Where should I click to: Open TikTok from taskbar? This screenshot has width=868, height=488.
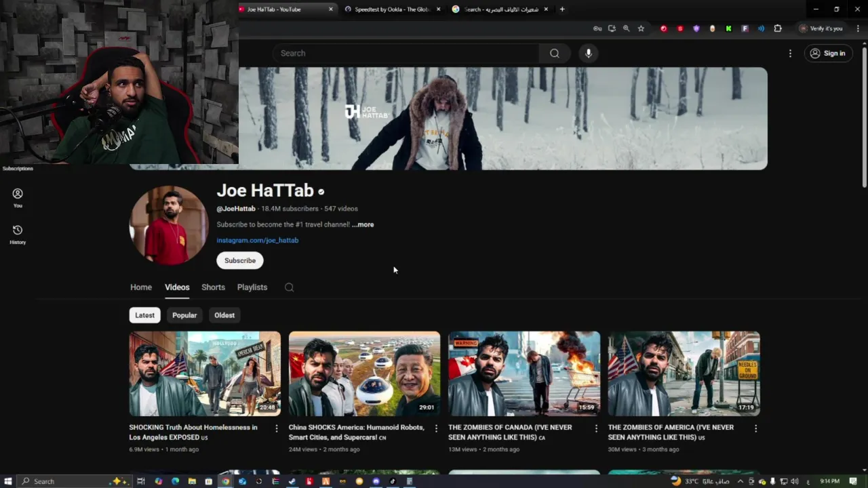click(x=393, y=481)
